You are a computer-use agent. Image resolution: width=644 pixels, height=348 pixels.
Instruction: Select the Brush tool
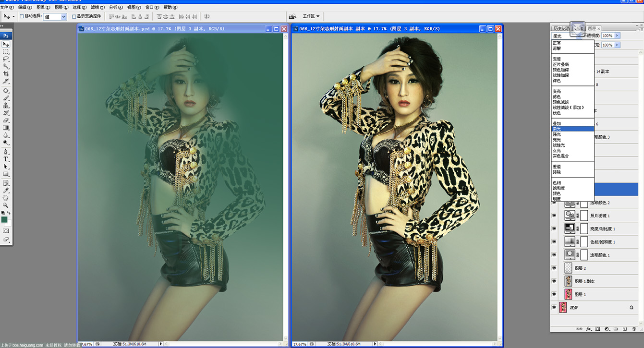tap(6, 98)
